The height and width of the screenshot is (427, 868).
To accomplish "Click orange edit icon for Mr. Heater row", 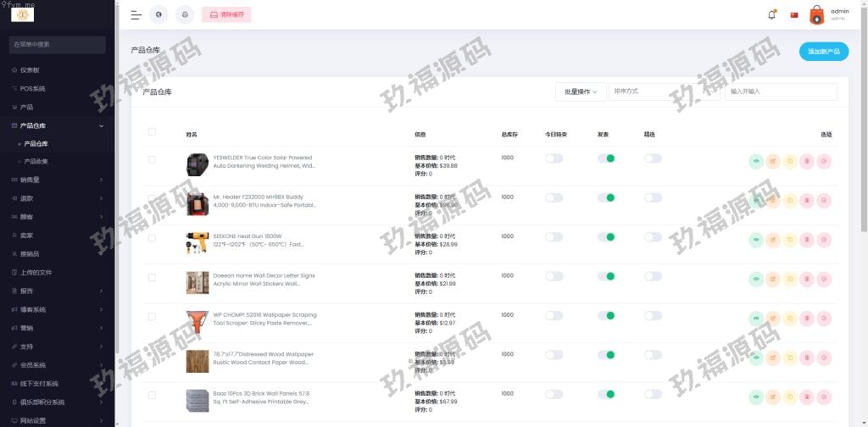I will [x=773, y=199].
